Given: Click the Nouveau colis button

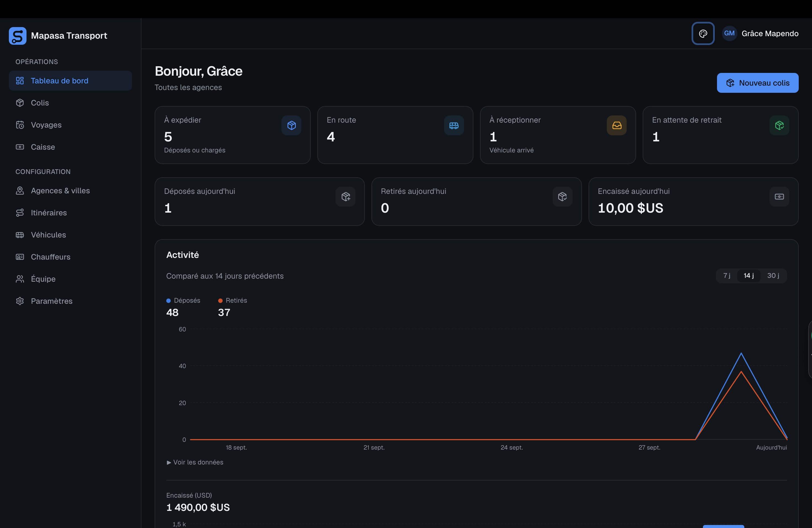Looking at the screenshot, I should [757, 83].
